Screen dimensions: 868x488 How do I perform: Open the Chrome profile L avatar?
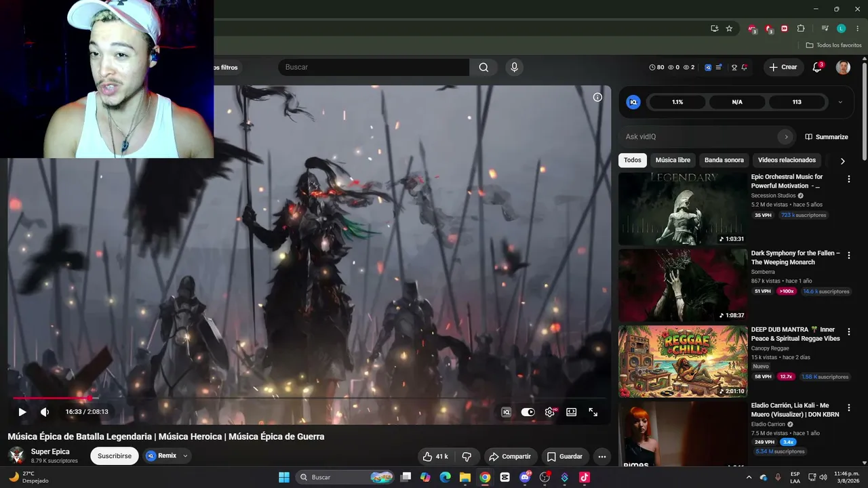pos(841,28)
